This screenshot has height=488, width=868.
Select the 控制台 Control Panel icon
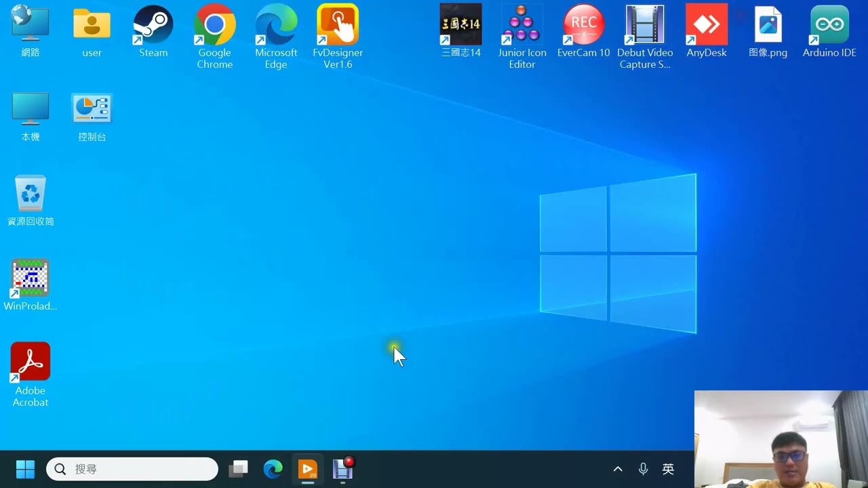(x=92, y=117)
